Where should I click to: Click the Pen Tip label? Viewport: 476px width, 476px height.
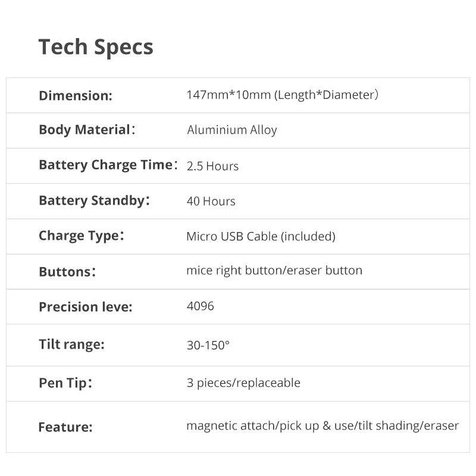pos(65,383)
